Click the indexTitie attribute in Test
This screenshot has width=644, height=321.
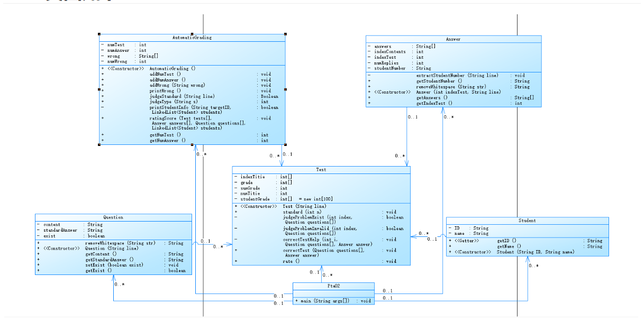[263, 177]
